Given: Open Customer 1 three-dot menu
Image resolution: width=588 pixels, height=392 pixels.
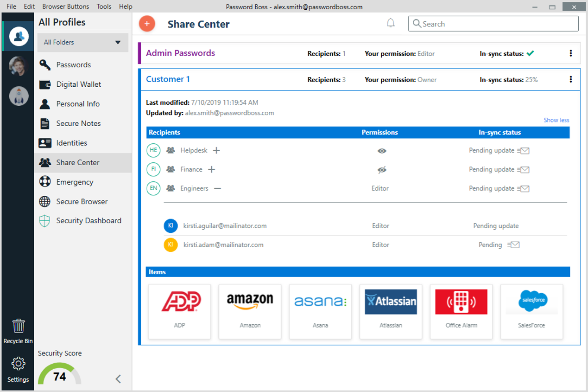Looking at the screenshot, I should pos(570,79).
